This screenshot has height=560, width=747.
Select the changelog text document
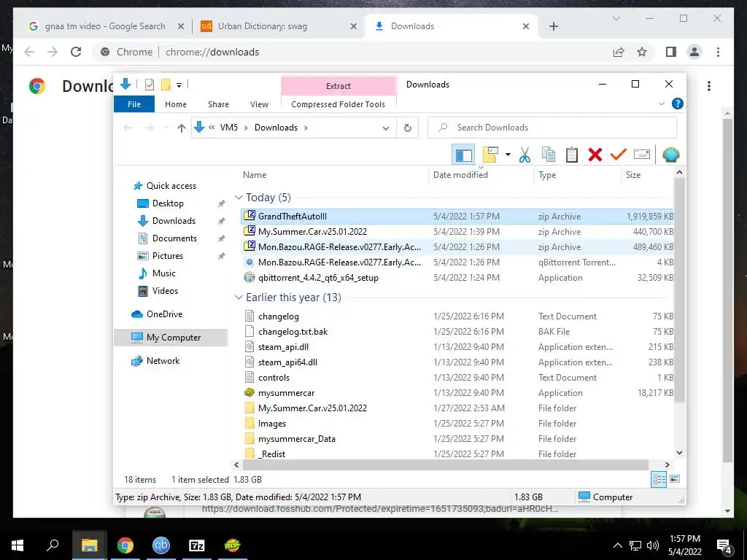click(457, 316)
